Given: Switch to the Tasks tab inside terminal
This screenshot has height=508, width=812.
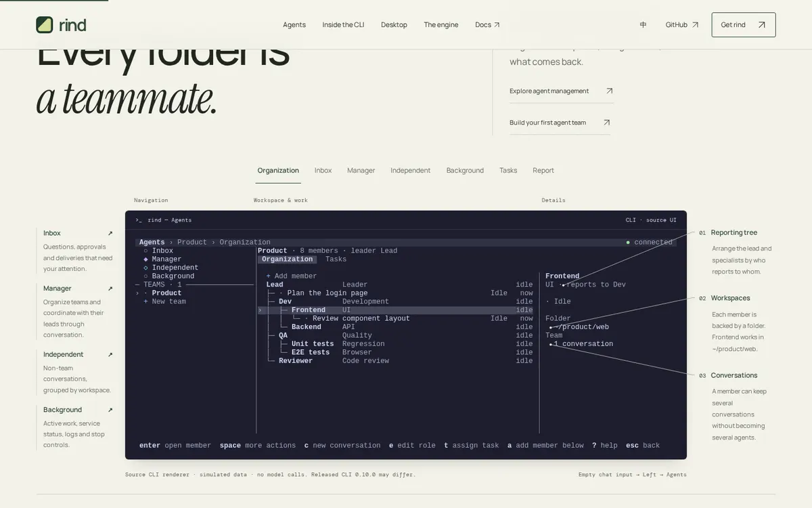Looking at the screenshot, I should click(x=336, y=259).
